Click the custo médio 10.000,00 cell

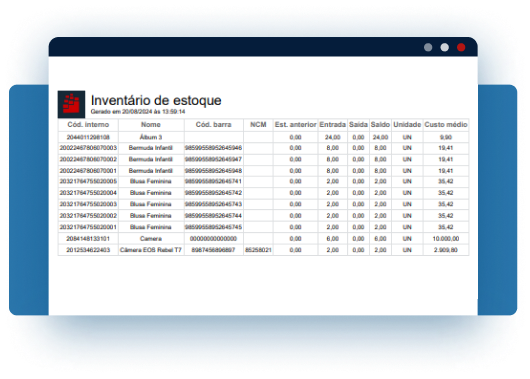[446, 239]
